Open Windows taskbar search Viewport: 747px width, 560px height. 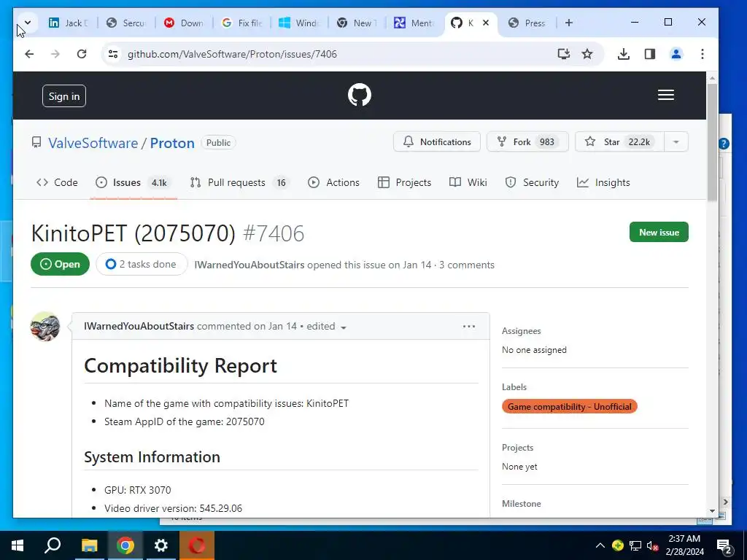[x=53, y=545]
